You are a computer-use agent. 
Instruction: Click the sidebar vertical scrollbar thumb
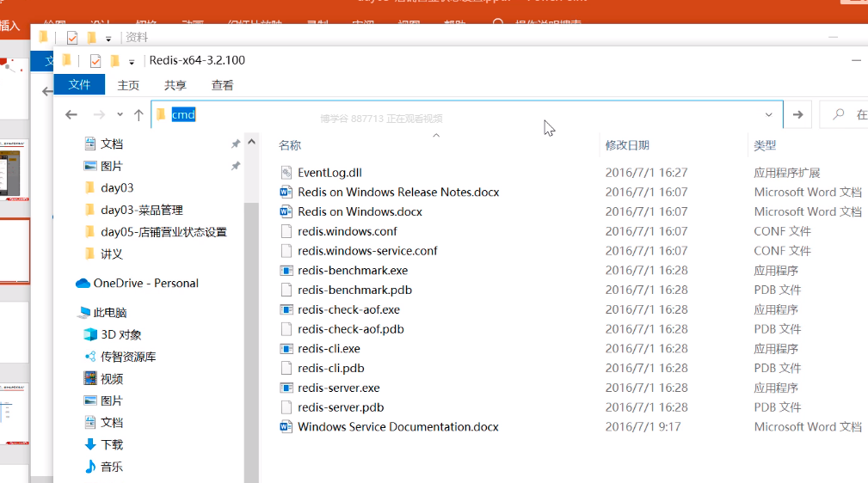point(251,341)
